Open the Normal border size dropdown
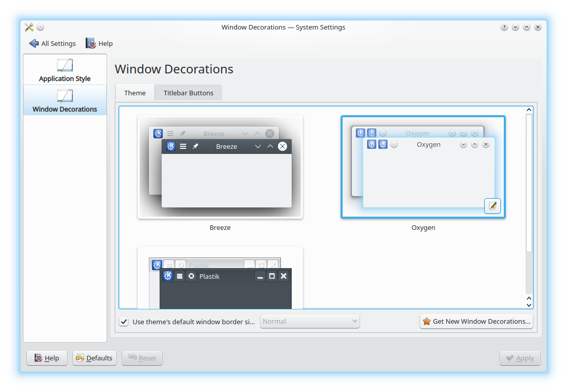The width and height of the screenshot is (567, 392). [x=310, y=321]
